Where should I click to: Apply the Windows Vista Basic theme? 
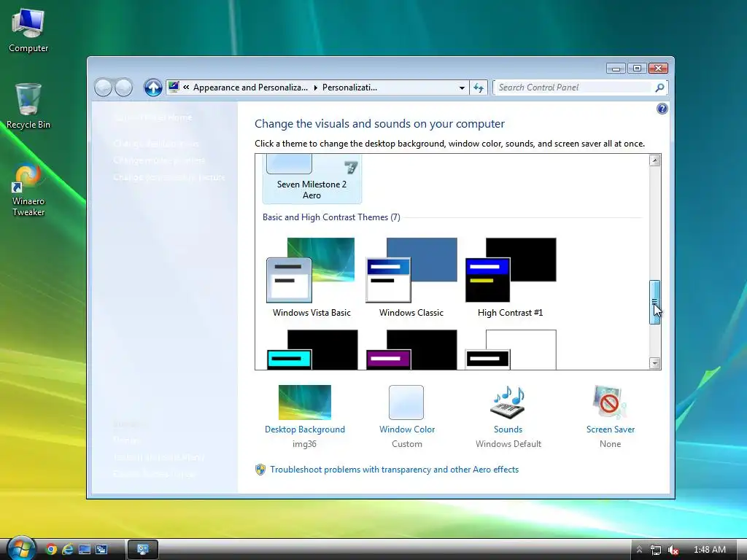(311, 278)
